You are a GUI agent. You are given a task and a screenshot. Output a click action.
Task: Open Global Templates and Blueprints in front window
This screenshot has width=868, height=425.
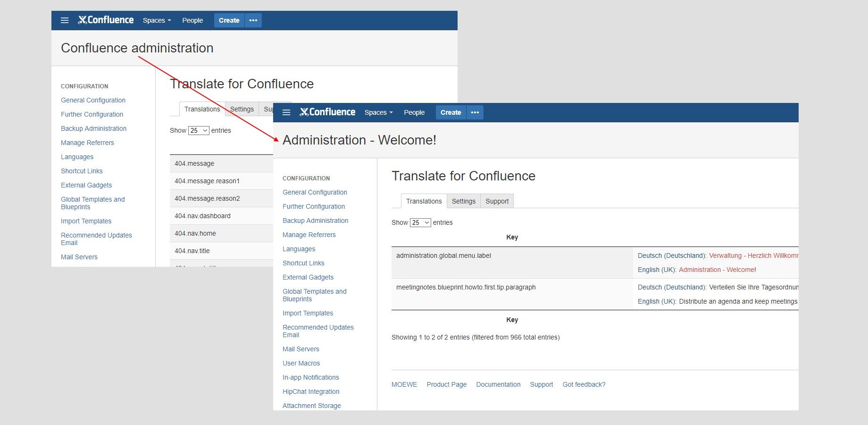pyautogui.click(x=315, y=295)
